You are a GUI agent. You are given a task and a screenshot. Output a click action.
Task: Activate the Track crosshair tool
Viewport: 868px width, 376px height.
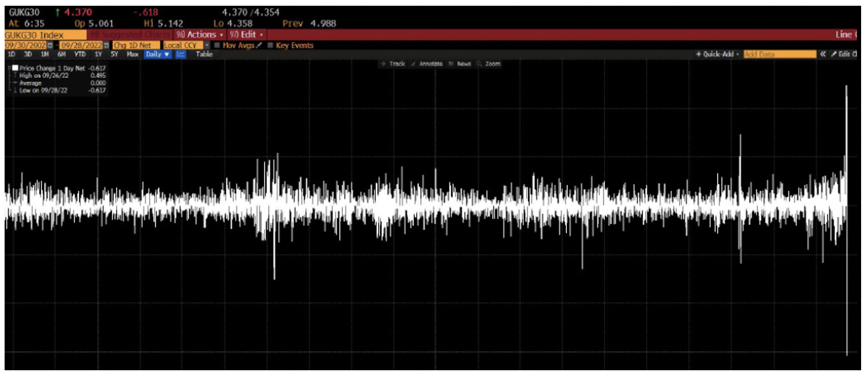[393, 64]
